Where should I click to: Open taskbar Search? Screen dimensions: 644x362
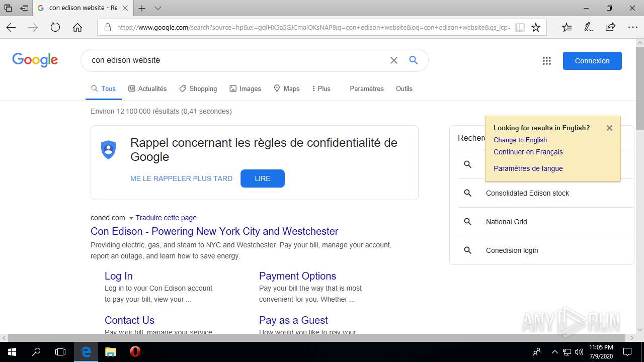(x=36, y=352)
